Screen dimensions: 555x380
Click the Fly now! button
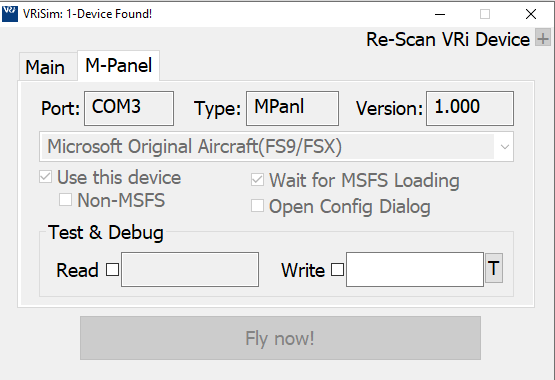tap(280, 338)
